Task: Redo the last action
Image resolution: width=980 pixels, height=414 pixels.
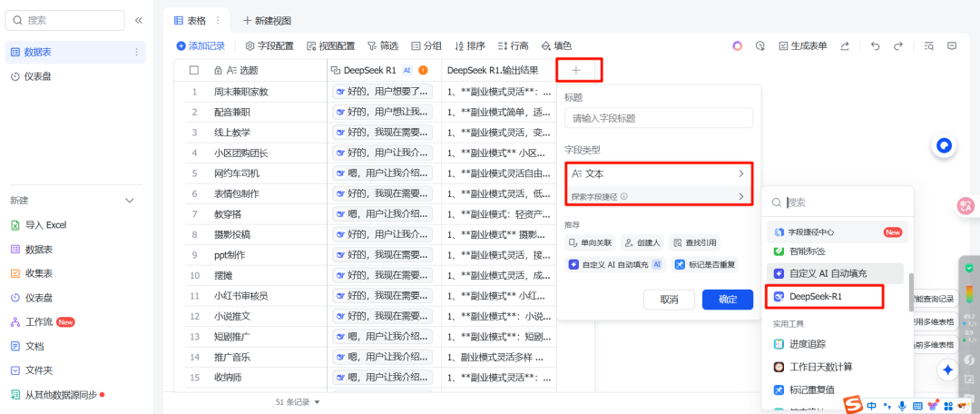Action: tap(898, 45)
